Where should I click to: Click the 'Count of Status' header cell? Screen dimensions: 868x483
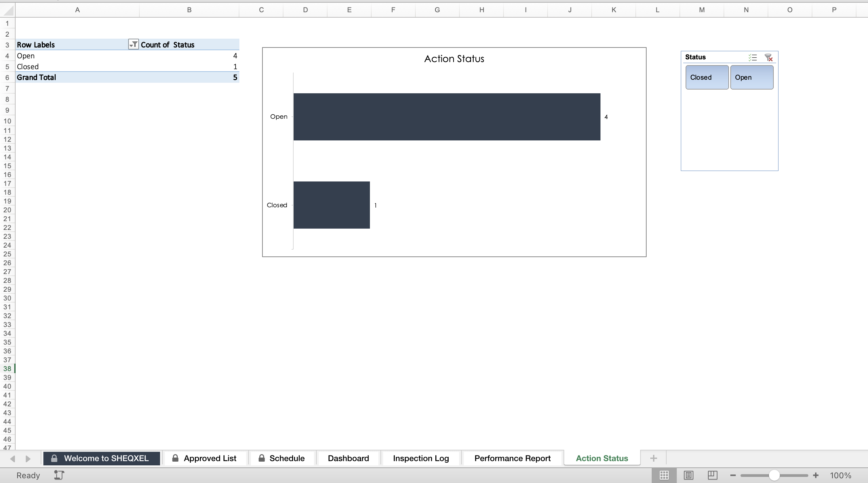(189, 44)
